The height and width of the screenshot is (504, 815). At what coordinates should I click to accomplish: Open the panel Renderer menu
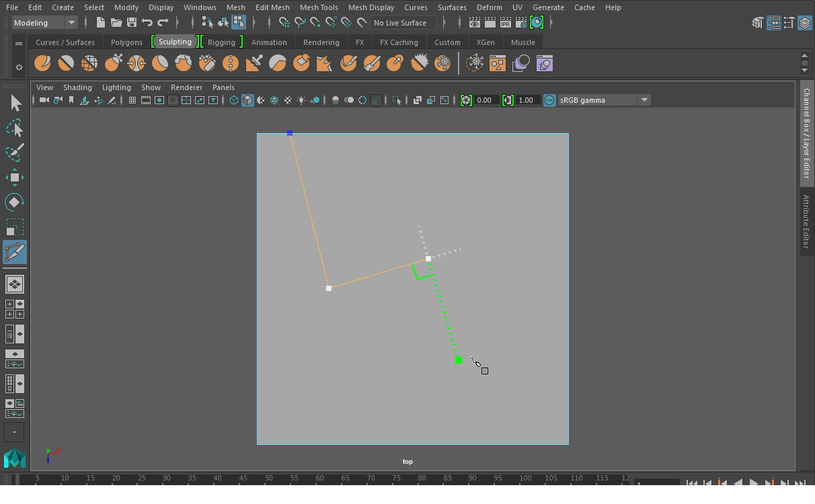point(186,87)
